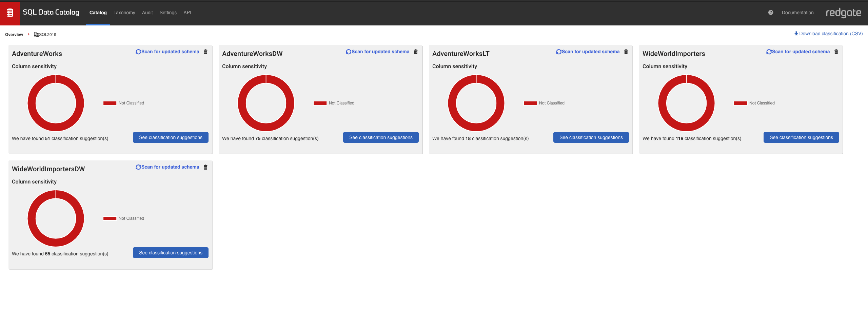
Task: Click the Not Classified red legend swatch
Action: coord(109,103)
